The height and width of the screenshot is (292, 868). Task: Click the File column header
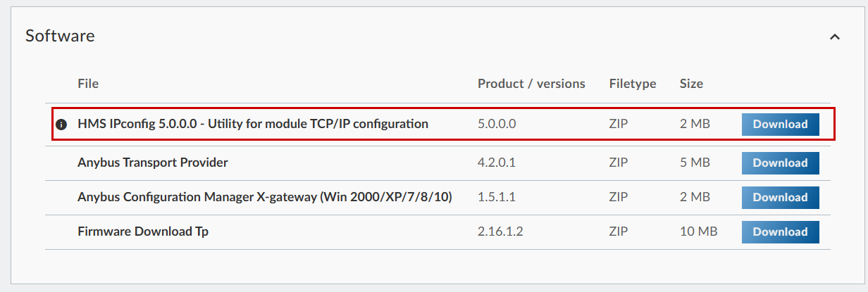(x=88, y=84)
